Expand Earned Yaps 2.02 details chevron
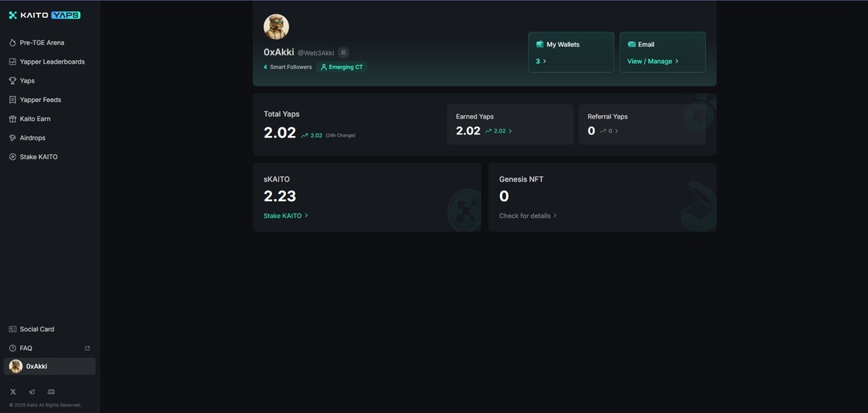This screenshot has height=413, width=868. click(510, 131)
